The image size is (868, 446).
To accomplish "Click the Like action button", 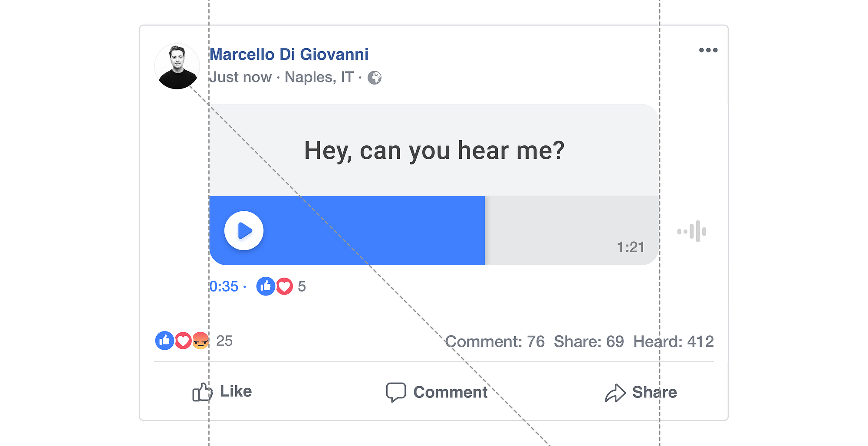I will tap(222, 391).
